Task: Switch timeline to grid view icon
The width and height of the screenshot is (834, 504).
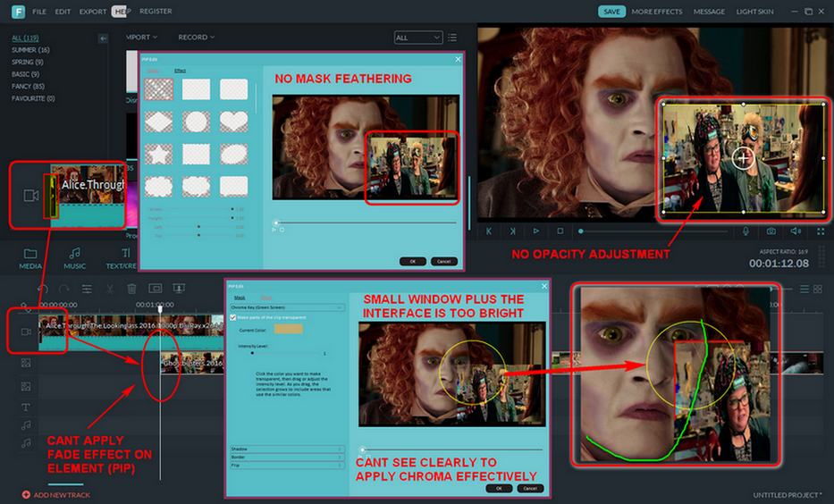Action: point(818,289)
